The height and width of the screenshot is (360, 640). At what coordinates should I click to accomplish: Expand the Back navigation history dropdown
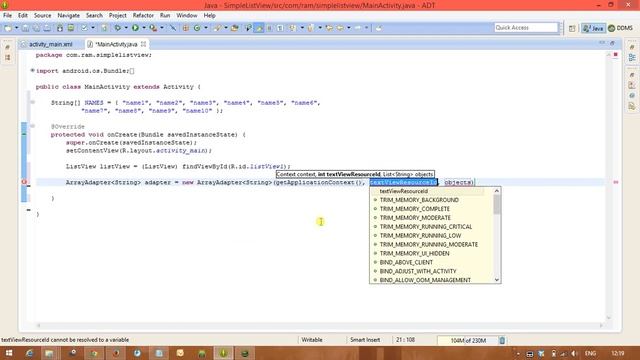coord(349,28)
